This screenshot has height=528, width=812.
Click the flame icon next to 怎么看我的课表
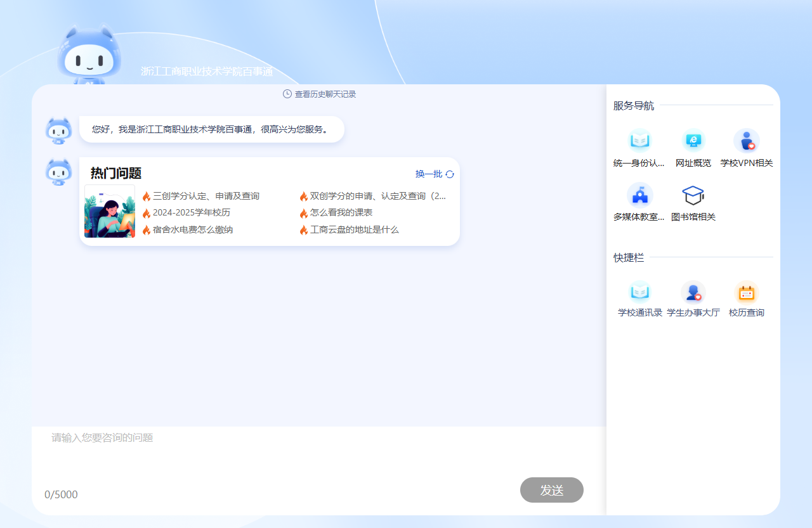(x=304, y=213)
